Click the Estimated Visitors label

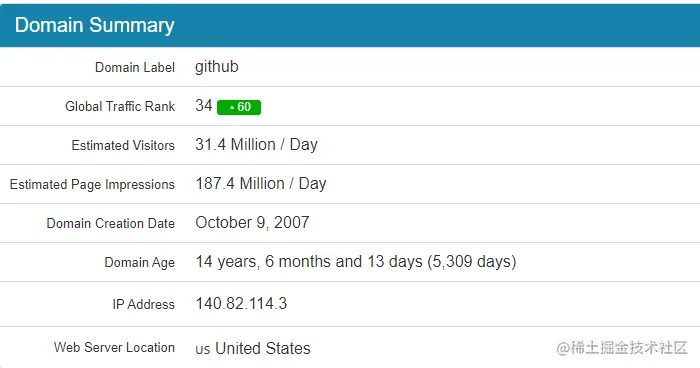123,145
